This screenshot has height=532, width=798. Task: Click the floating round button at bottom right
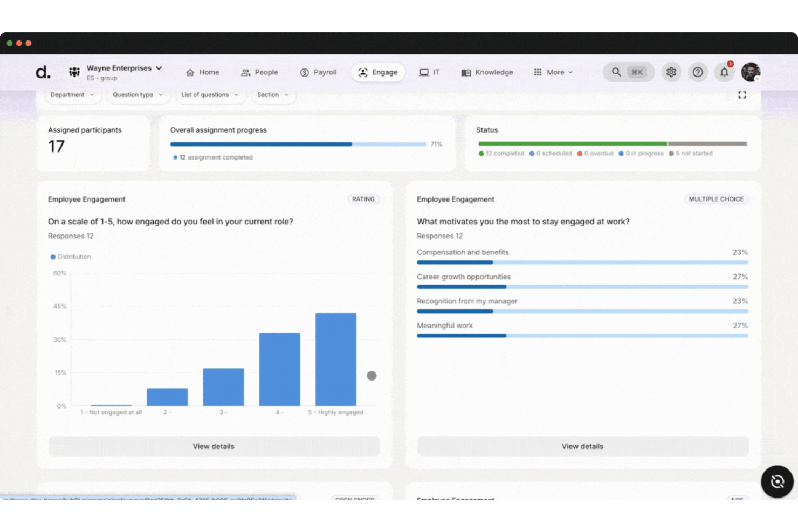[x=777, y=481]
